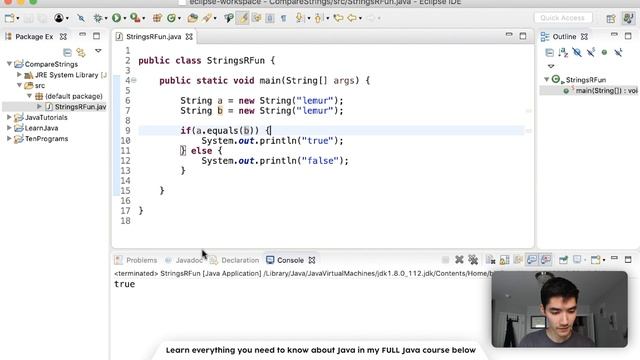This screenshot has height=360, width=640.
Task: Click the New Java Class green C icon
Action: point(171,18)
